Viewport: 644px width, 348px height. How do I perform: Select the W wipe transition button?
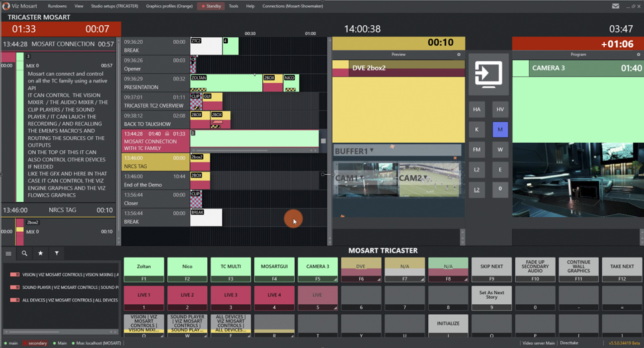pyautogui.click(x=500, y=149)
